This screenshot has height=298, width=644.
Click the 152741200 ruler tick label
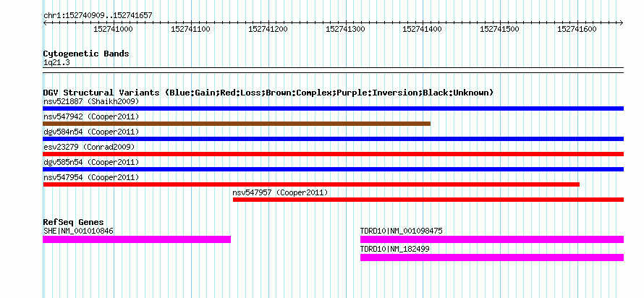tap(268, 29)
